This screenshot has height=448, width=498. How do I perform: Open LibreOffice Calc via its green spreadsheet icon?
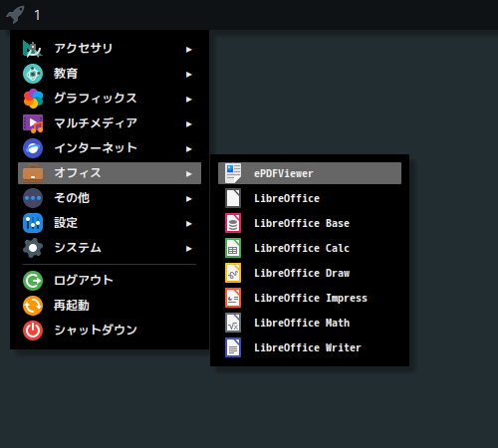[x=233, y=248]
